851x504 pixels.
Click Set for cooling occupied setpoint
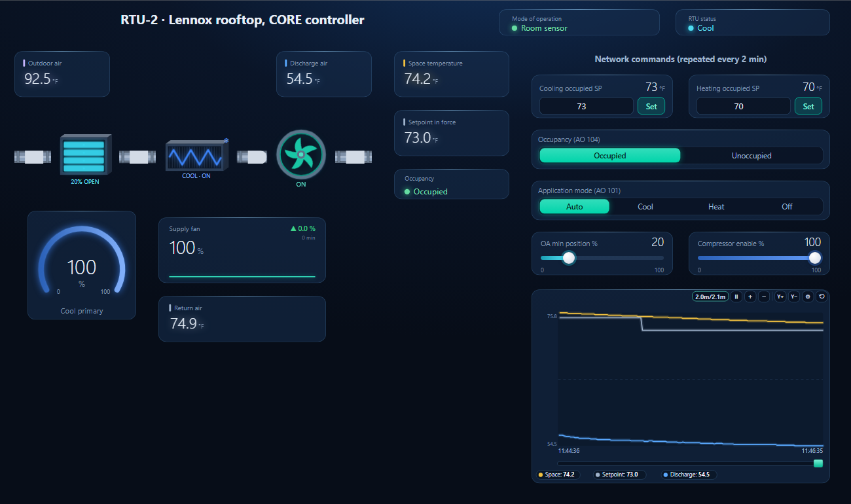click(x=651, y=106)
